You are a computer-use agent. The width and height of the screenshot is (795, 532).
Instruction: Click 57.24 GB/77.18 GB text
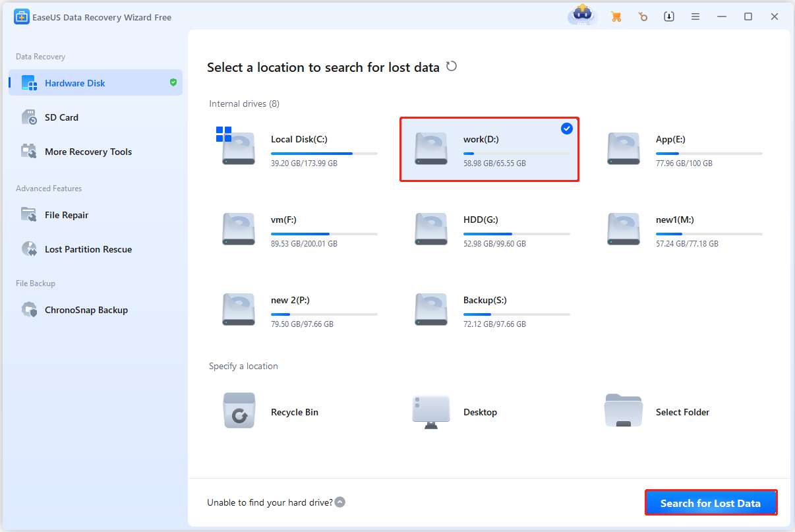click(687, 243)
